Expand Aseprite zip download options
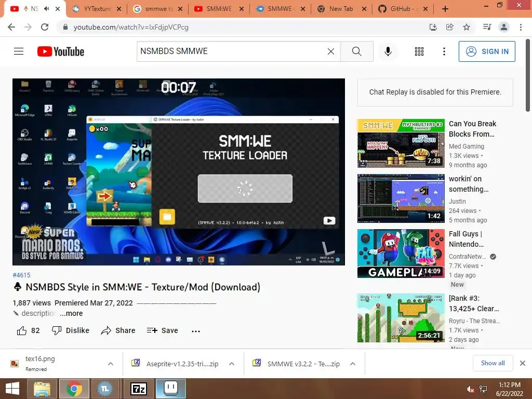This screenshot has width=532, height=399. [232, 364]
